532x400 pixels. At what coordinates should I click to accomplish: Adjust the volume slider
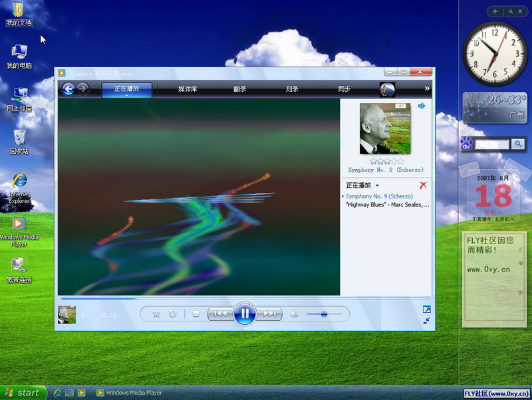pos(325,314)
